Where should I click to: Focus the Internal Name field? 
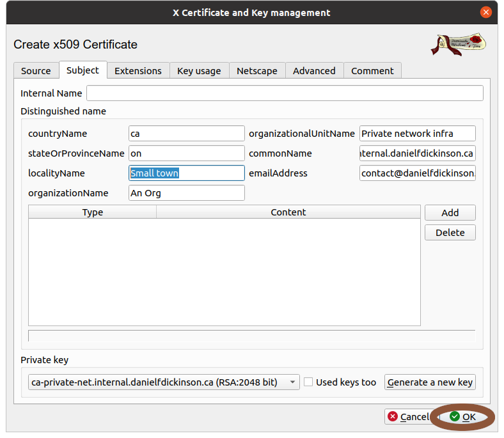pos(285,93)
